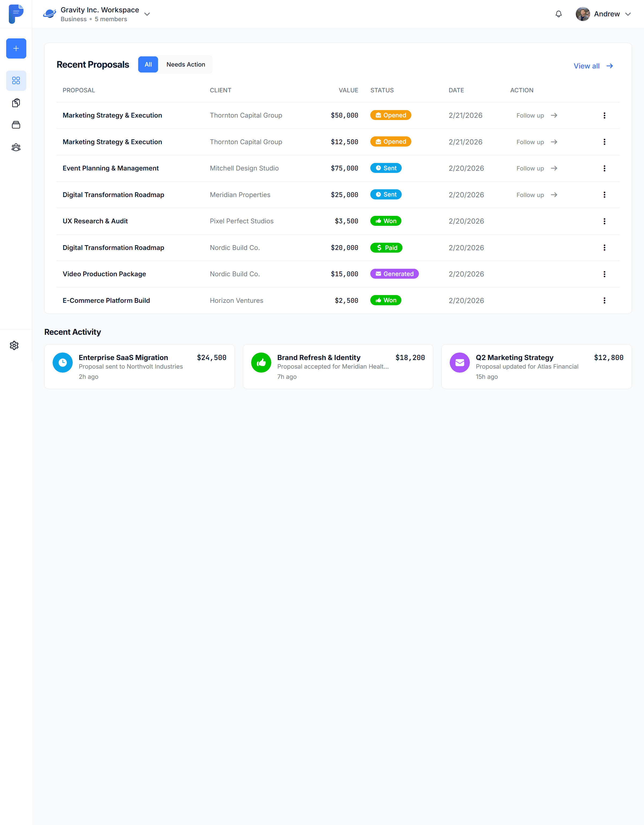
Task: Open the proposals documents icon in sidebar
Action: click(16, 103)
